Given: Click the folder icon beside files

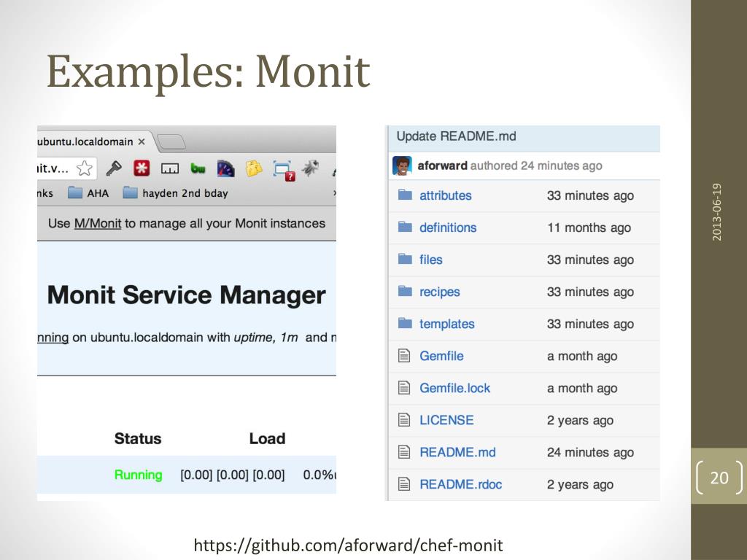Looking at the screenshot, I should 405,259.
